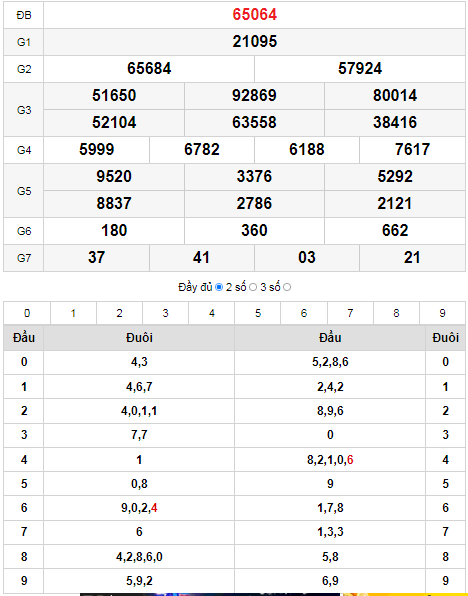The height and width of the screenshot is (596, 468).
Task: Select the "3 số" radio option
Action: tap(287, 287)
